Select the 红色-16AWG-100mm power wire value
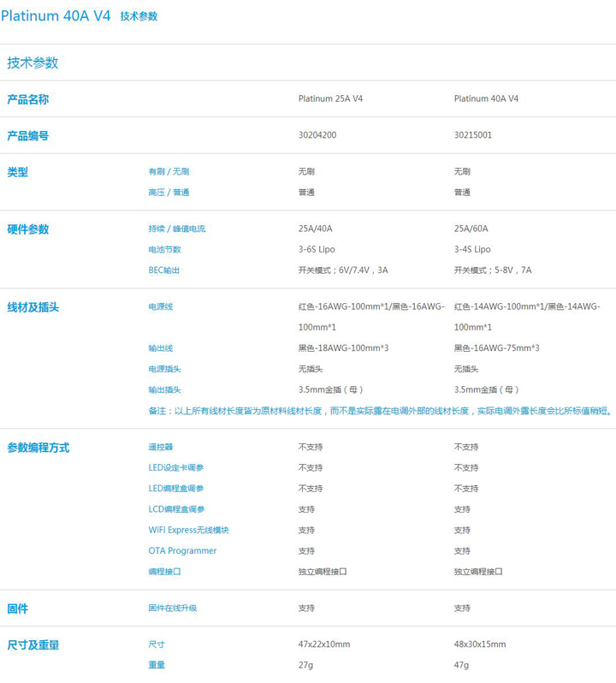Screen dimensions: 616x683 pos(371,317)
